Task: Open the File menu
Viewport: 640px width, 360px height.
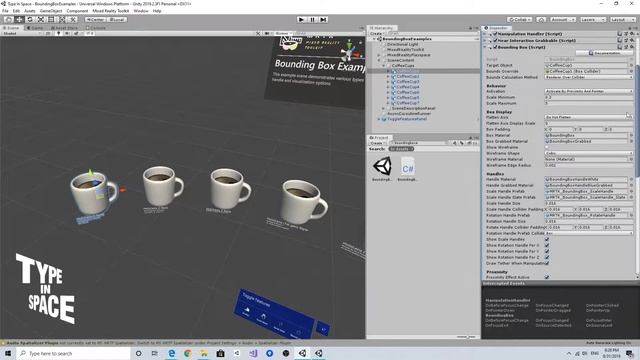Action: pos(5,11)
